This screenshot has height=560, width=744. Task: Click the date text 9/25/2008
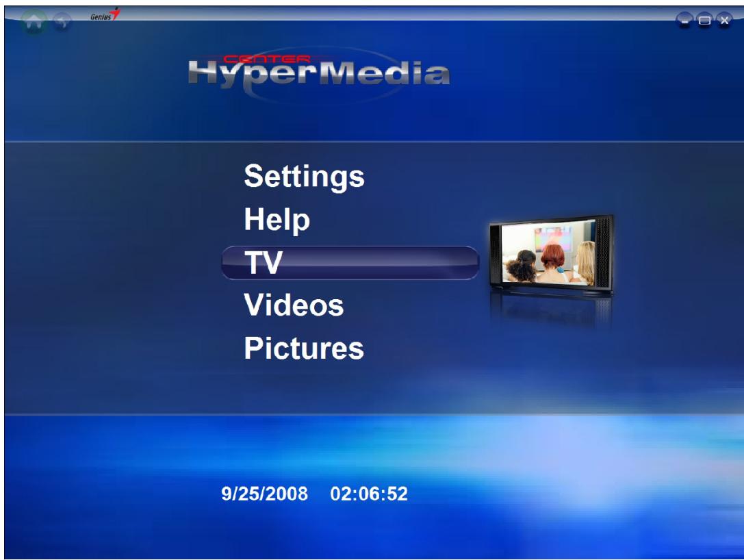[x=264, y=494]
